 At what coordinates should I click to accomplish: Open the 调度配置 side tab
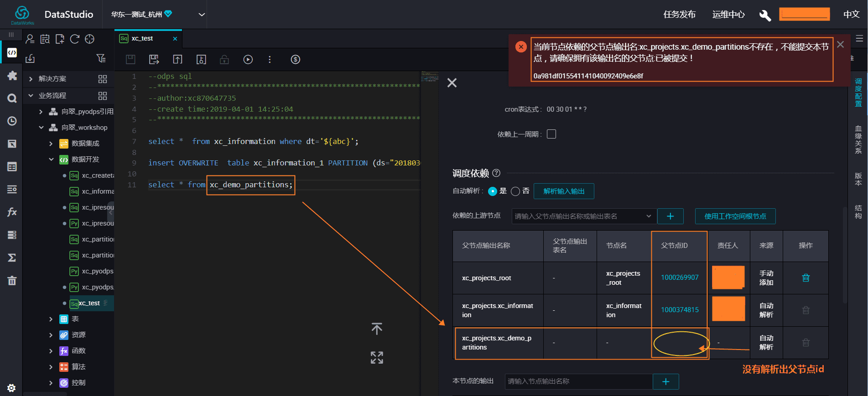click(x=858, y=93)
